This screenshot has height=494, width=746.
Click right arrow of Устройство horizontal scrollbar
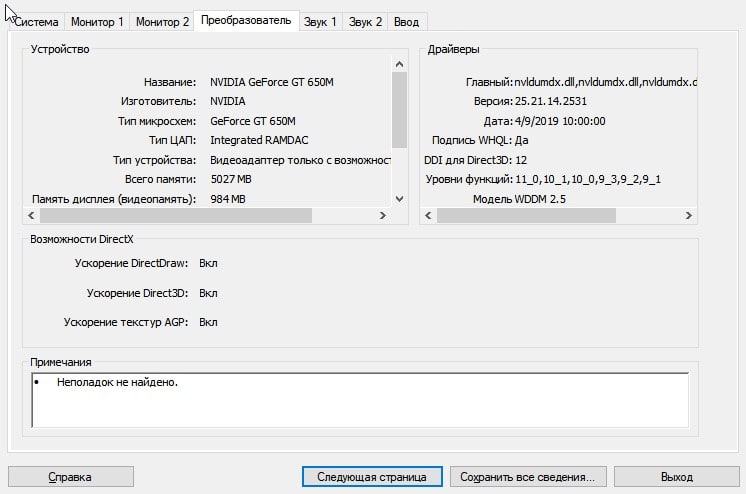pyautogui.click(x=381, y=215)
